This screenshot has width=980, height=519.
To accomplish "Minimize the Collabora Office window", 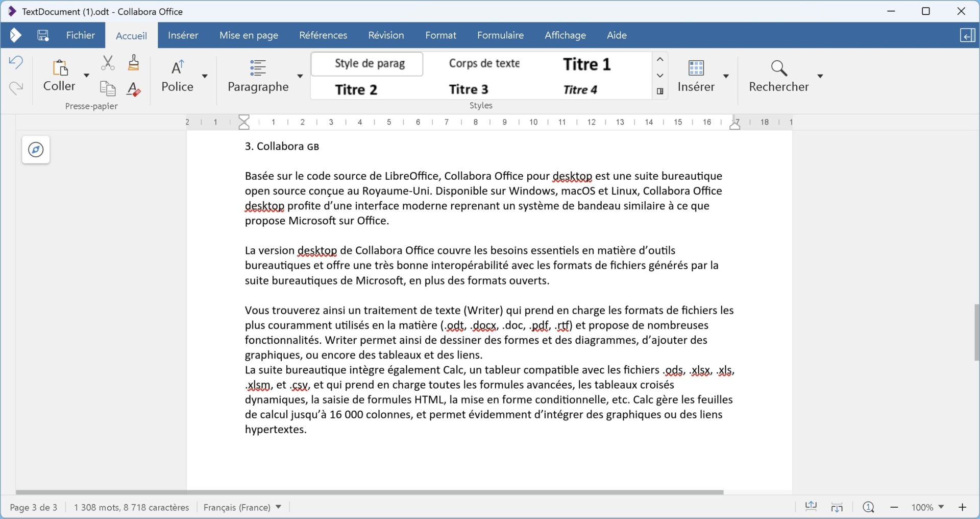I will pyautogui.click(x=891, y=11).
